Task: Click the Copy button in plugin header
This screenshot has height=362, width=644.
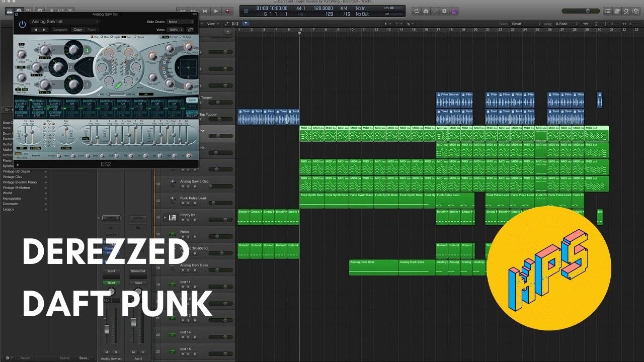Action: (x=77, y=30)
